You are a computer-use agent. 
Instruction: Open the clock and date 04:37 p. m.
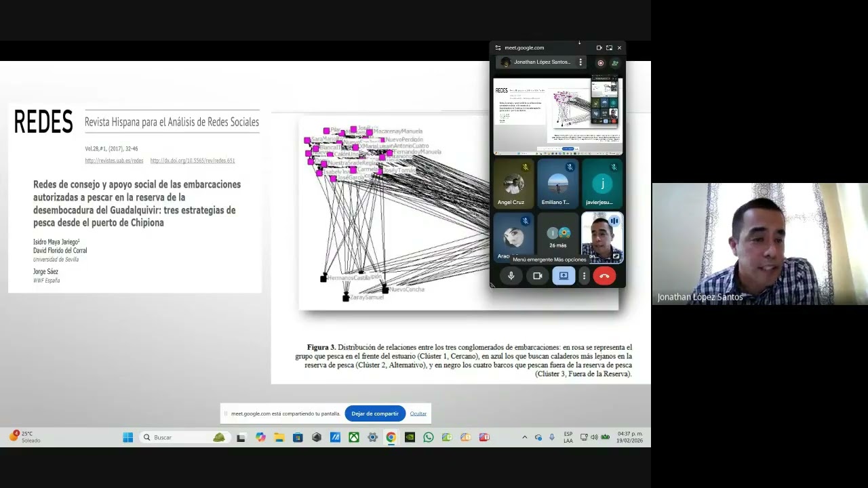pyautogui.click(x=630, y=437)
